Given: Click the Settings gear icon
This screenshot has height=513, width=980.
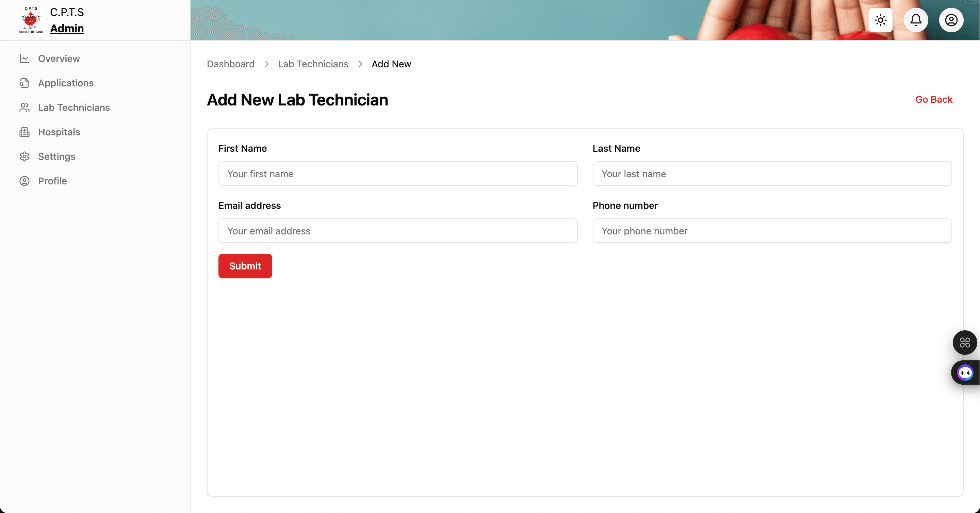Looking at the screenshot, I should 24,156.
